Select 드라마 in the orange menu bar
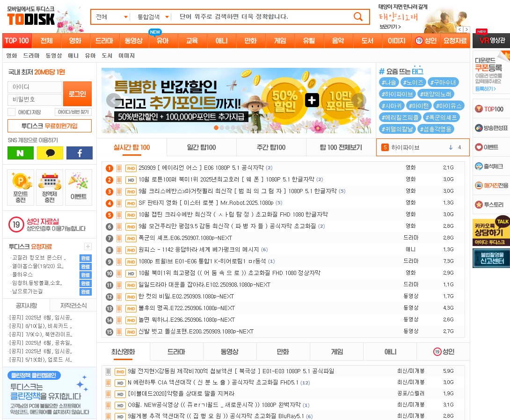 tap(104, 41)
